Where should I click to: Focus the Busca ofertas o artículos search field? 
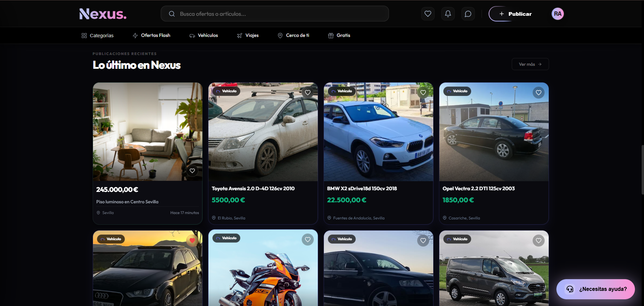click(x=275, y=14)
